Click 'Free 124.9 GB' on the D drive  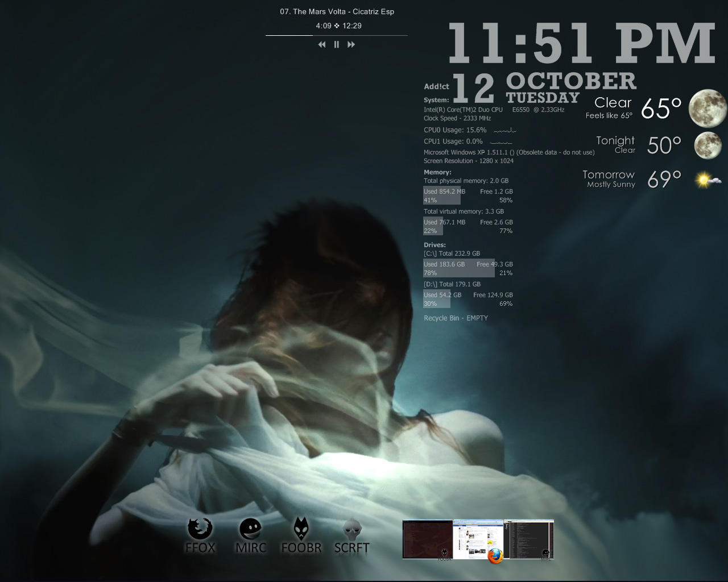click(x=493, y=295)
